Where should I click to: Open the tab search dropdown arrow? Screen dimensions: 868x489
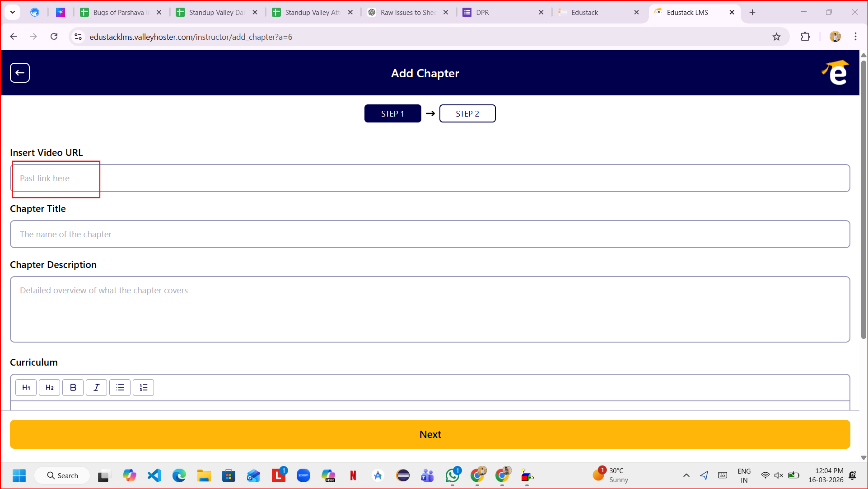(13, 12)
